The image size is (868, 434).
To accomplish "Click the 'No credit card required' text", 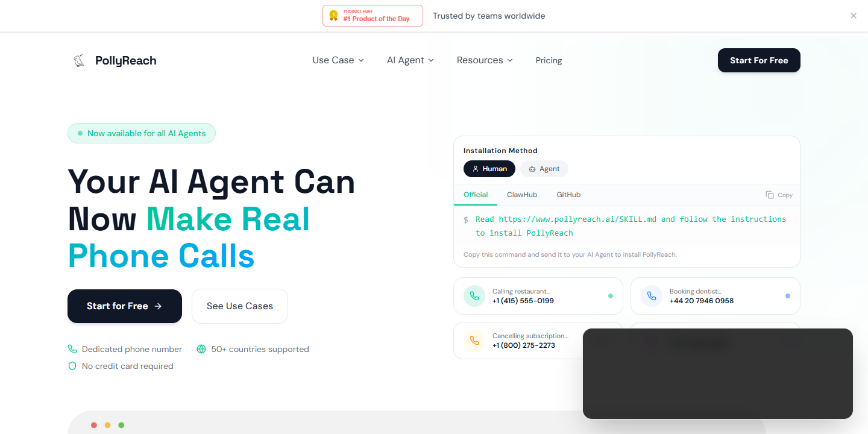I will pos(128,366).
